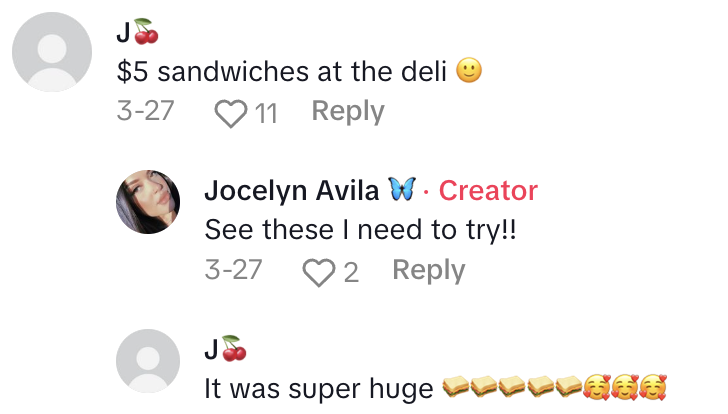Image resolution: width=728 pixels, height=414 pixels.
Task: Click the username J on the top comment
Action: click(x=123, y=33)
